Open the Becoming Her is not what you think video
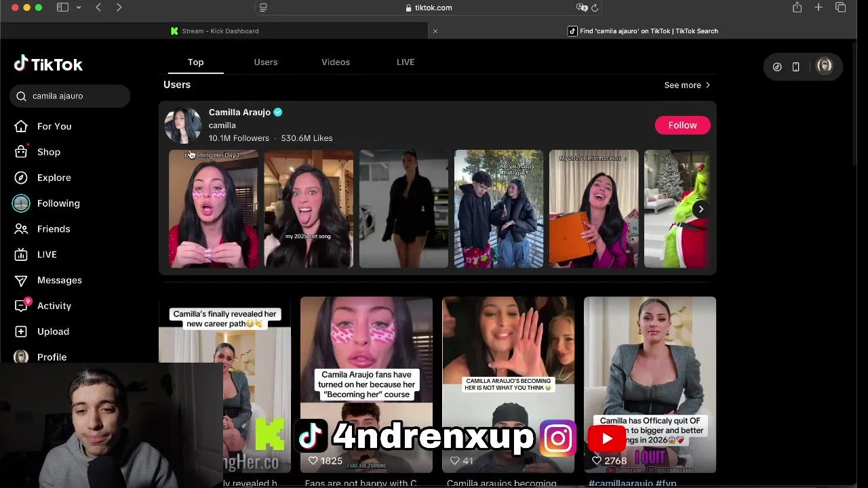 [x=508, y=384]
